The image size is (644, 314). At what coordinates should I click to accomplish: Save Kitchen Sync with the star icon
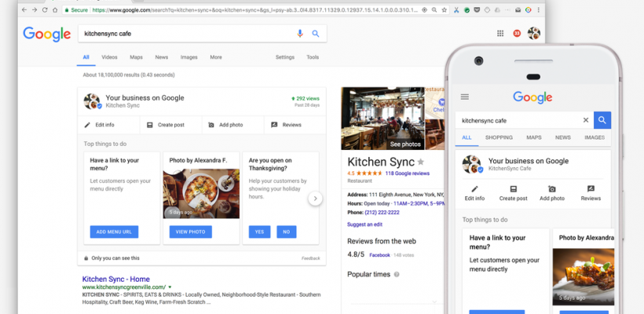click(420, 162)
